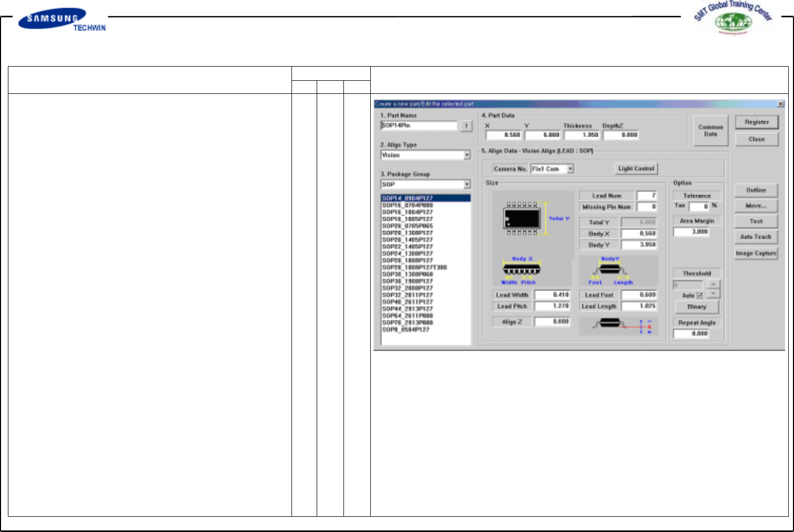This screenshot has height=532, width=794.
Task: Select SOP16_1004P127 in the package list
Action: [x=426, y=212]
